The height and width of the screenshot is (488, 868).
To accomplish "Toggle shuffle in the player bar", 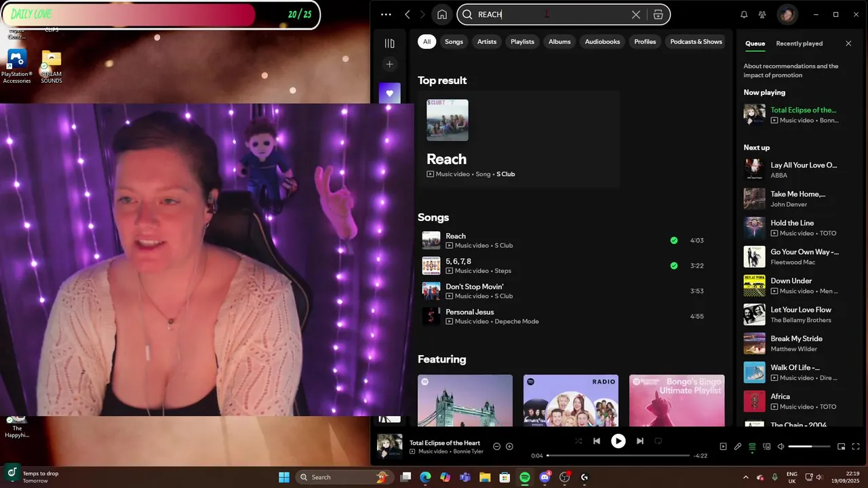I will pos(578,441).
